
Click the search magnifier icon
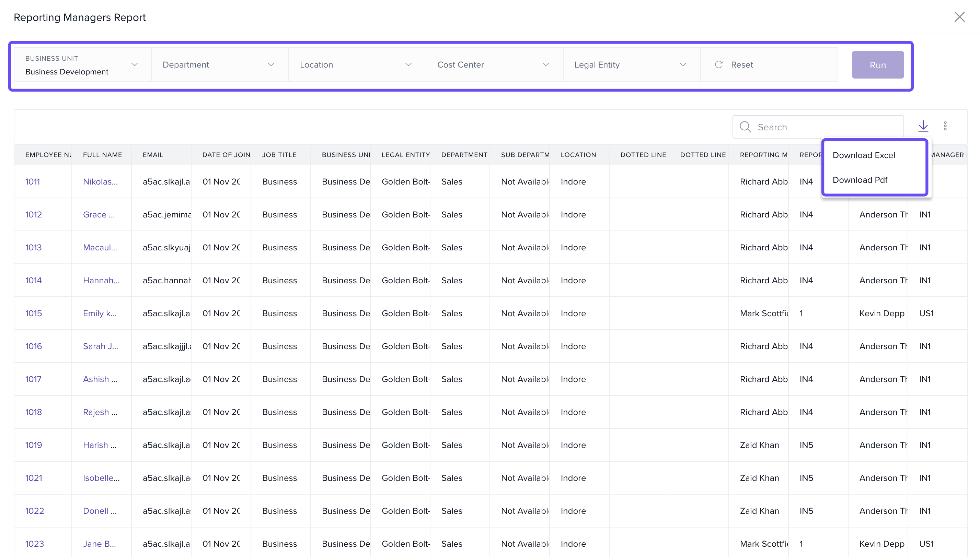[x=745, y=127]
